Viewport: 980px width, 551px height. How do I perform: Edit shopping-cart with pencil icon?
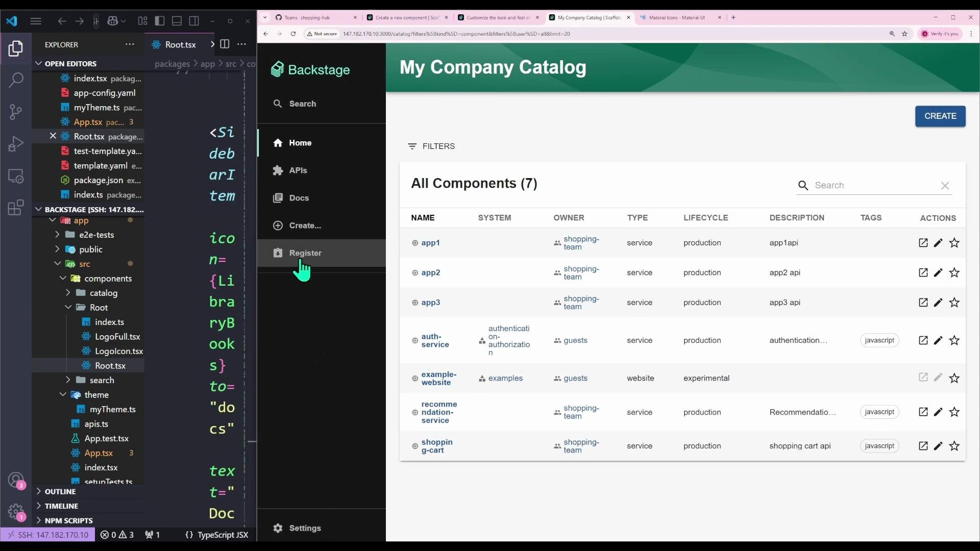coord(938,446)
